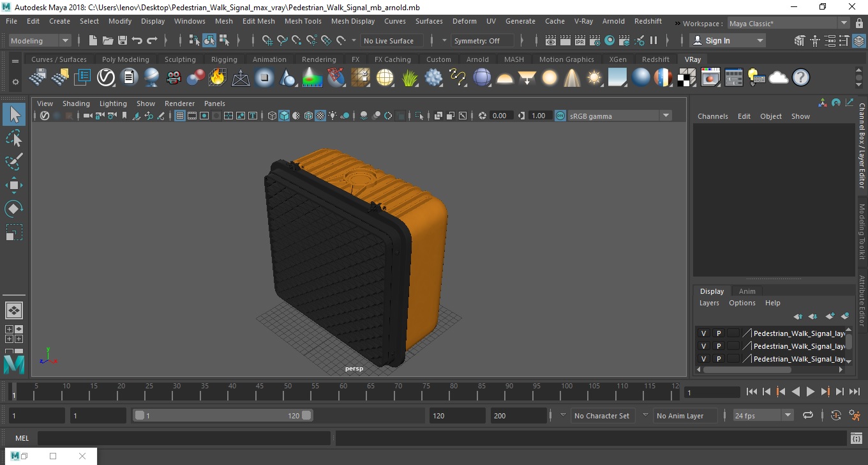Create a V-Ray sphere light from shelf
Screen dimensions: 868x465
(x=550, y=77)
